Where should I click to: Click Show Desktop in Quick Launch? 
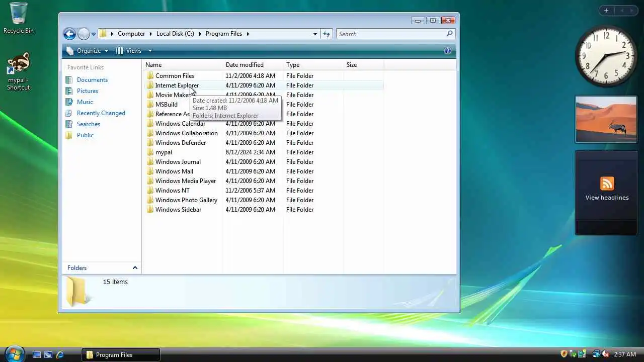[37, 355]
